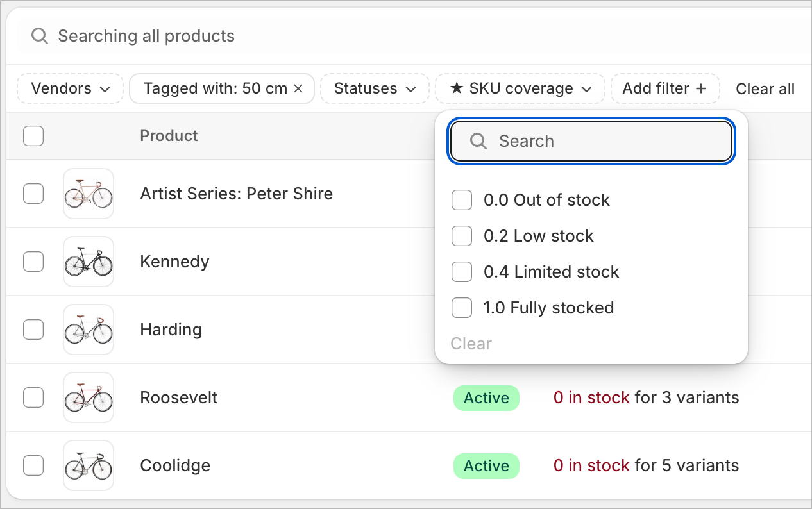The width and height of the screenshot is (812, 509).
Task: Select all products with the header checkbox
Action: [x=33, y=136]
